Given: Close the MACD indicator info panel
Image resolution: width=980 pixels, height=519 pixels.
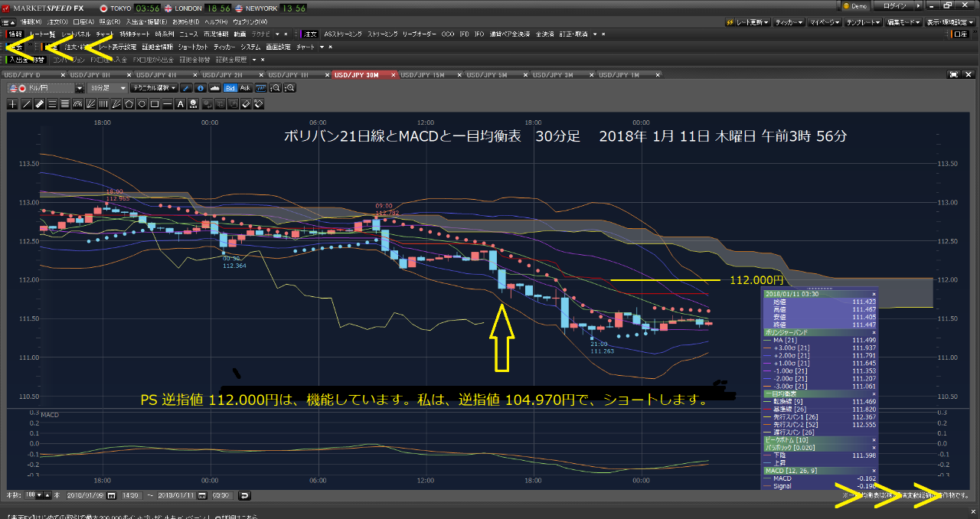Looking at the screenshot, I should coord(874,471).
